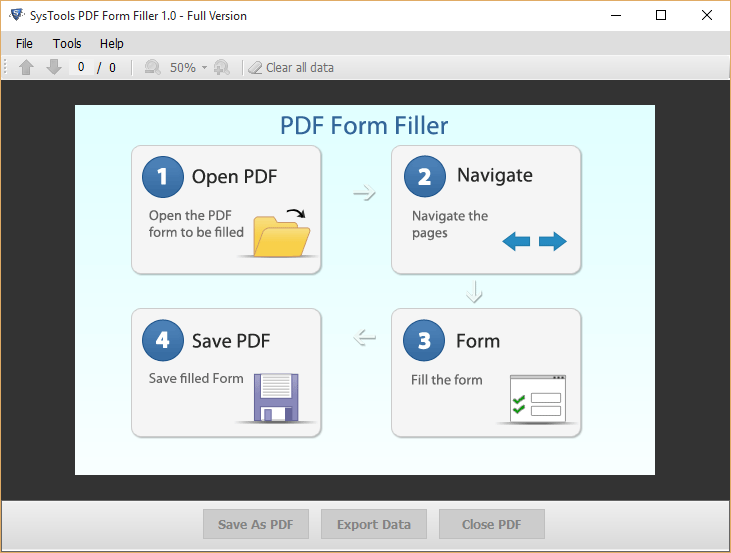Click the step 1 numbered circle

[x=163, y=177]
